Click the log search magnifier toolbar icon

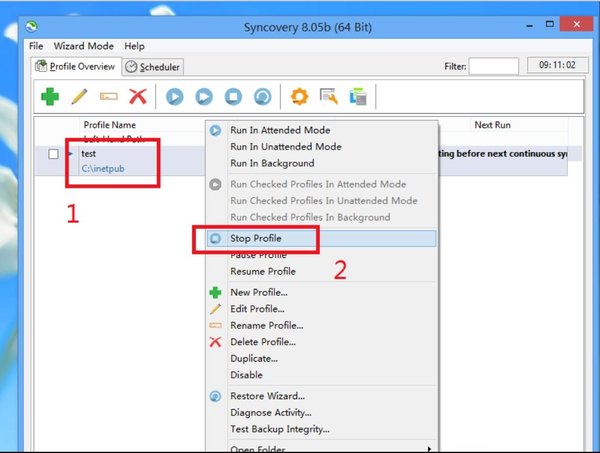point(329,96)
